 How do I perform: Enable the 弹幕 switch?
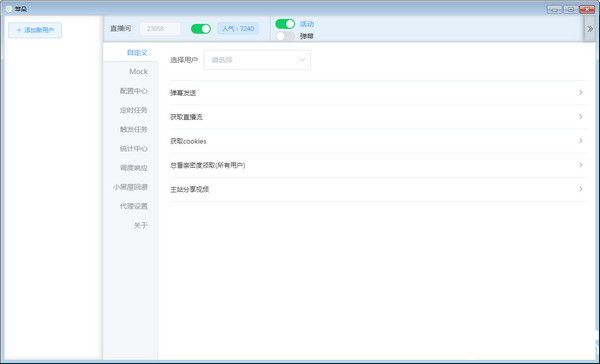click(x=285, y=36)
